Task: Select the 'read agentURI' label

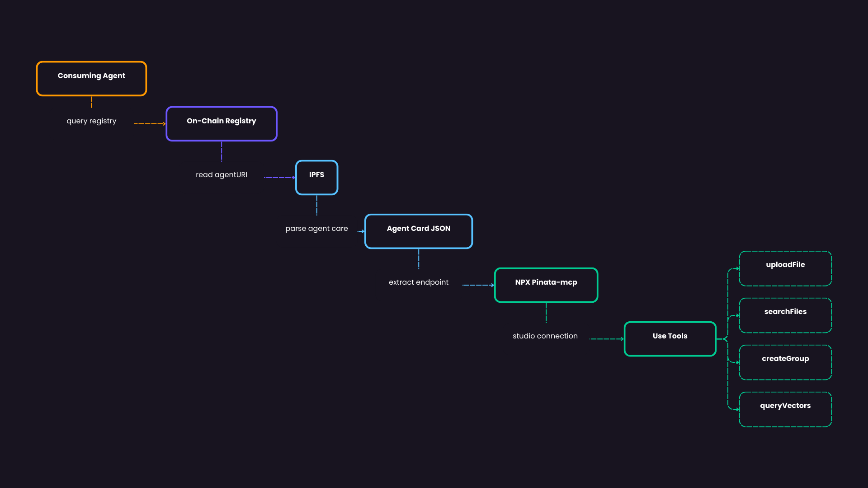Action: click(222, 174)
